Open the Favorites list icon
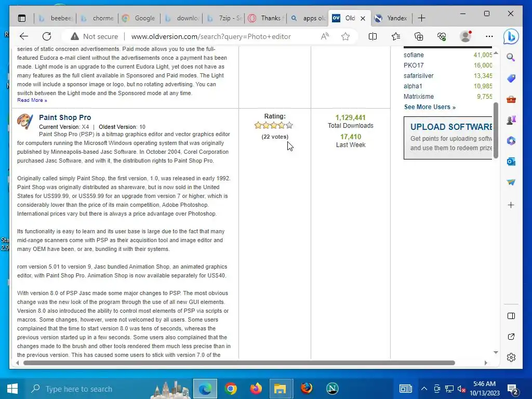Viewport: 532px width, 399px height. pos(395,36)
